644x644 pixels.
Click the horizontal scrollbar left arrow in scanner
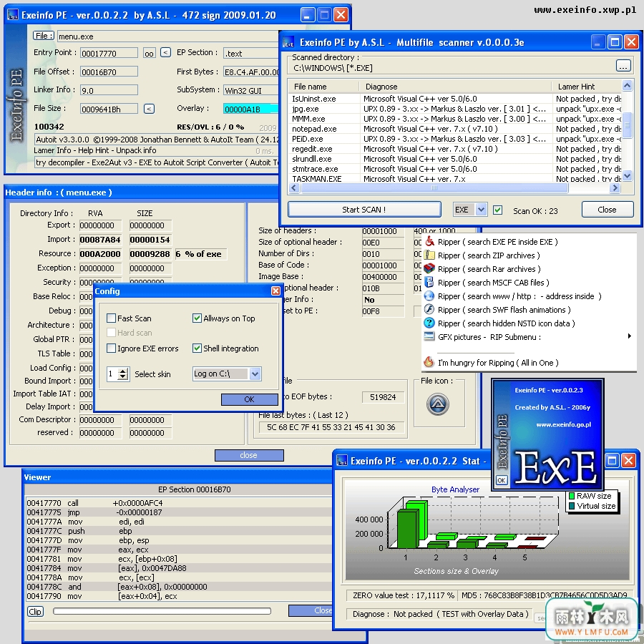(294, 187)
